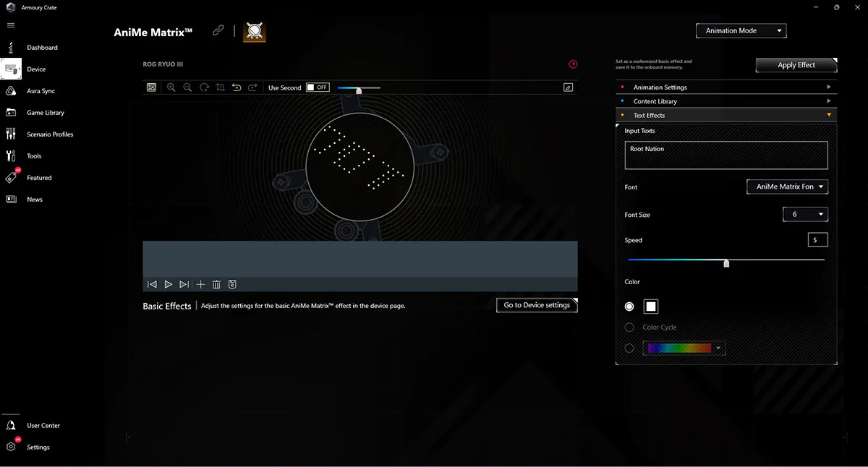Click the News icon in the sidebar
The width and height of the screenshot is (868, 467).
(x=11, y=200)
